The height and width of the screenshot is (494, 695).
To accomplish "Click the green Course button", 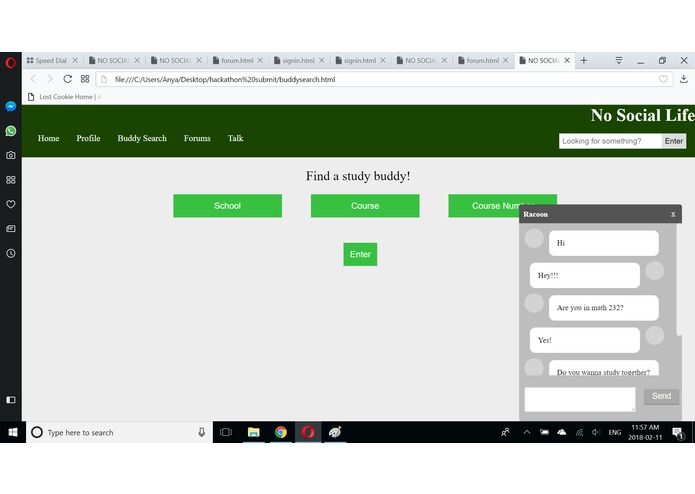I will tap(365, 206).
